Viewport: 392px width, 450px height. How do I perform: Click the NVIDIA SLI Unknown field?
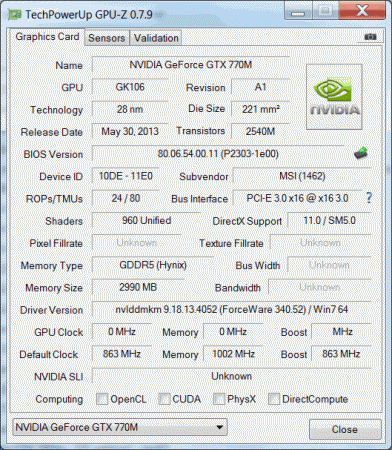(x=232, y=376)
